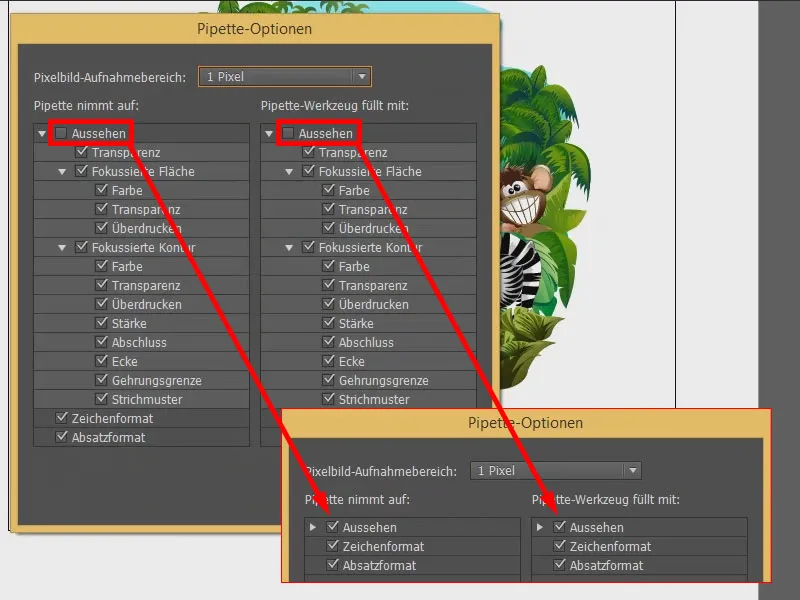Viewport: 800px width, 600px height.
Task: Uncheck Transparenz under Fokussierte Kontur, 'füllt mit' column
Action: pos(329,285)
